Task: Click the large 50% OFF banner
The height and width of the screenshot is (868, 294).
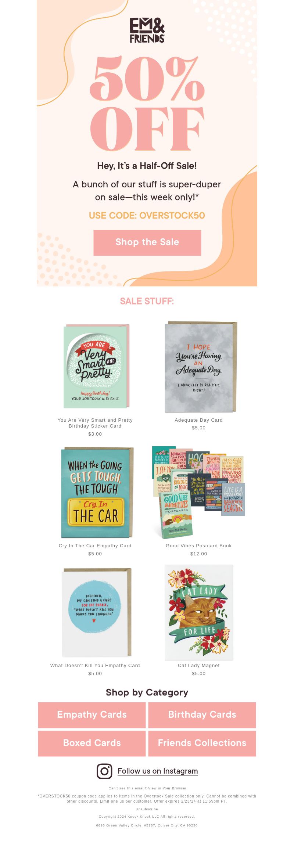Action: tap(147, 104)
